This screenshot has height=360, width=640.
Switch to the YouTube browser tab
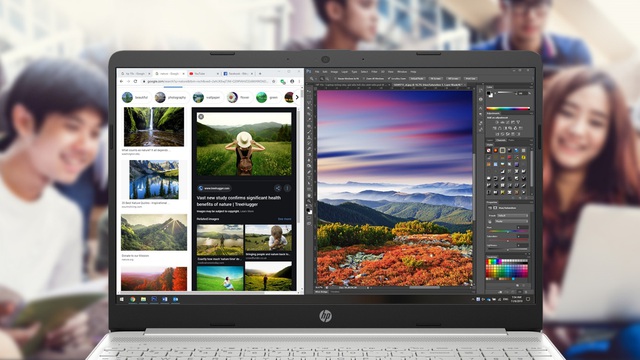[x=204, y=73]
